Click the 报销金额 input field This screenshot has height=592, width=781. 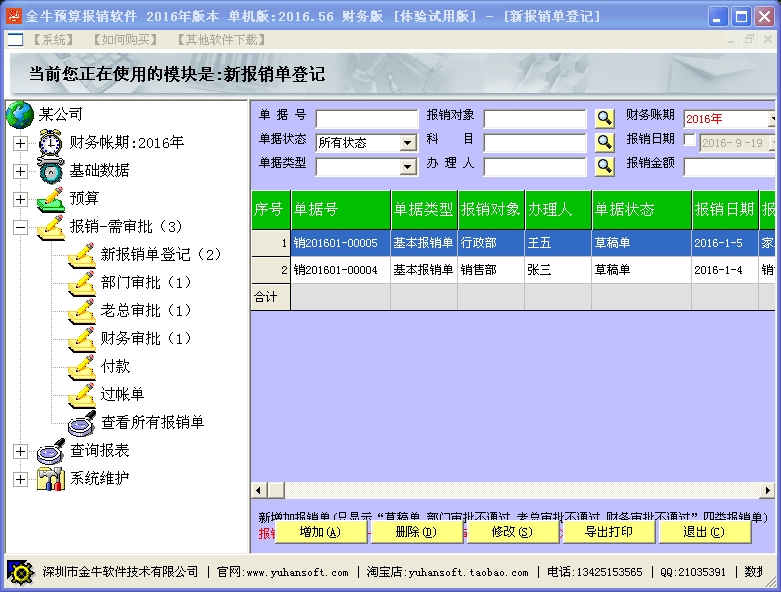click(x=730, y=167)
